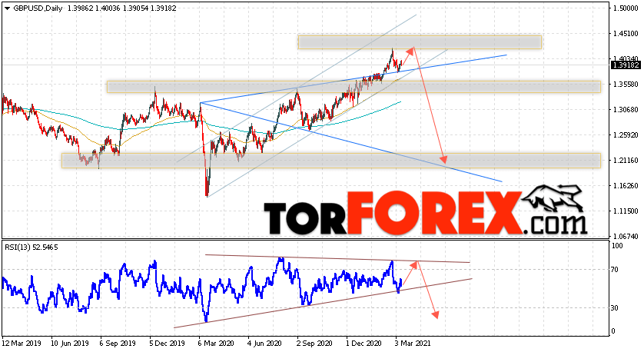This screenshot has height=352, width=644.
Task: Click the 6 Mar 2020 date label
Action: pos(216,344)
